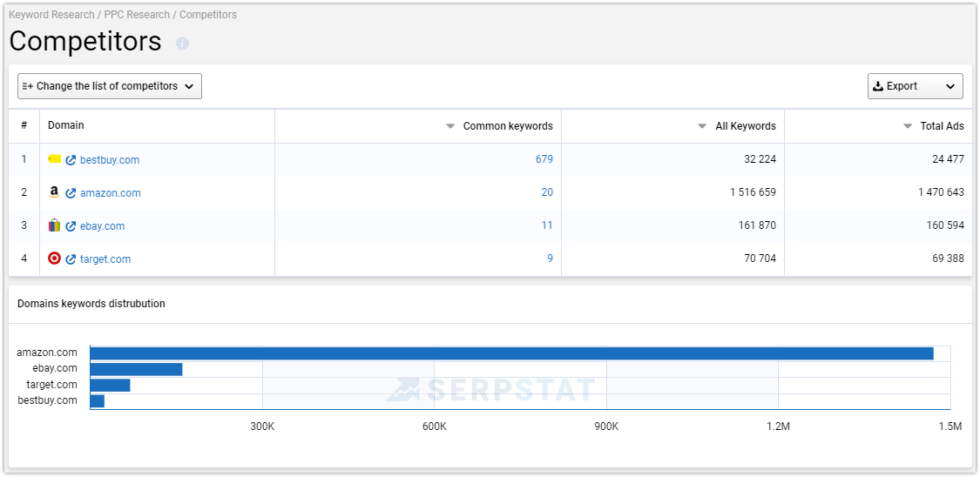
Task: Click the # column header
Action: 24,125
